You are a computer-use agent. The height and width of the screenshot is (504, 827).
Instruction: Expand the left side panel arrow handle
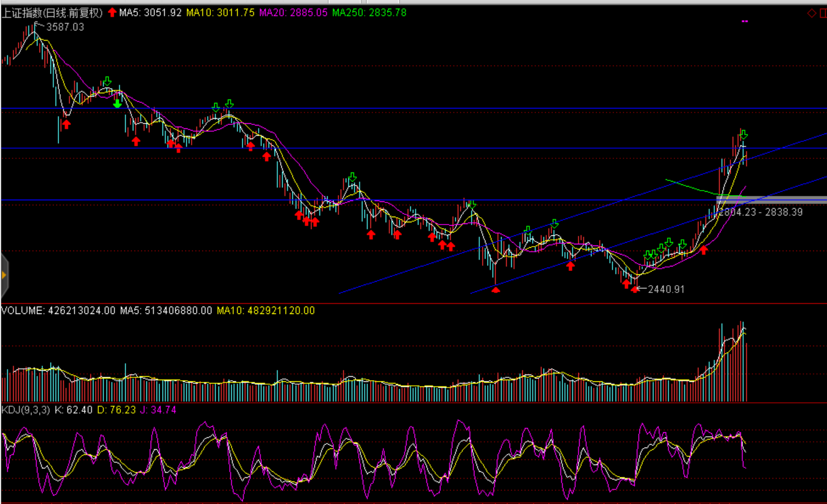(4, 275)
